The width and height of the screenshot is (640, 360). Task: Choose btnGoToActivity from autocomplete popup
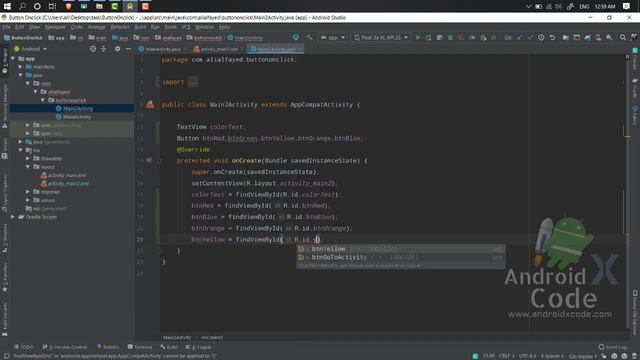400,257
